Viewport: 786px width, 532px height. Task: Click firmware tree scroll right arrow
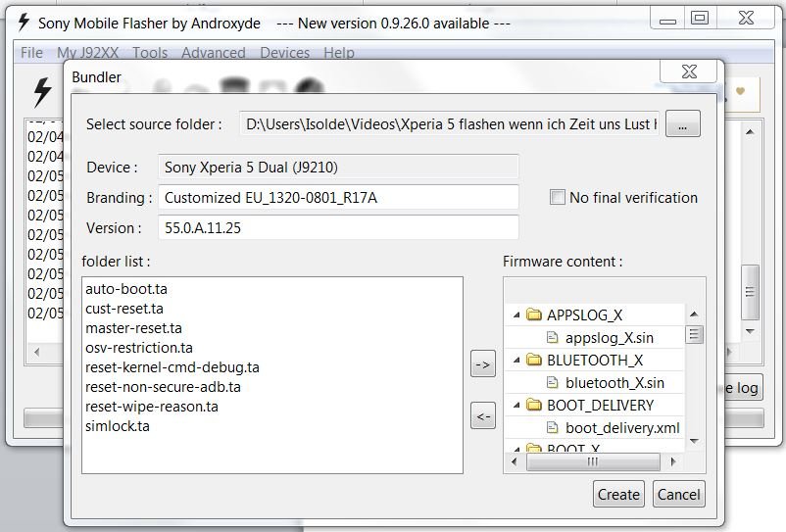pos(673,461)
